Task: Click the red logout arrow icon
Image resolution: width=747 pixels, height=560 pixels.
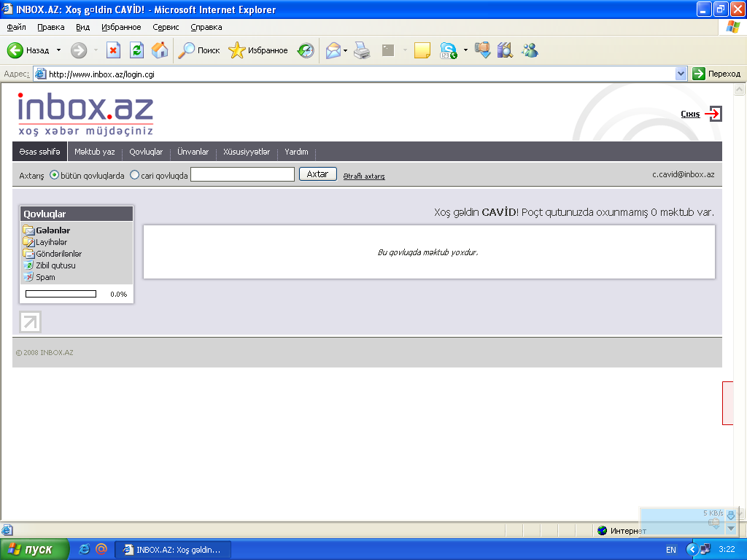Action: coord(713,114)
